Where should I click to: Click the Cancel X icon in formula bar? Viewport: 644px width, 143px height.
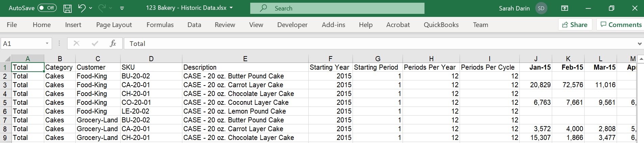pos(77,43)
